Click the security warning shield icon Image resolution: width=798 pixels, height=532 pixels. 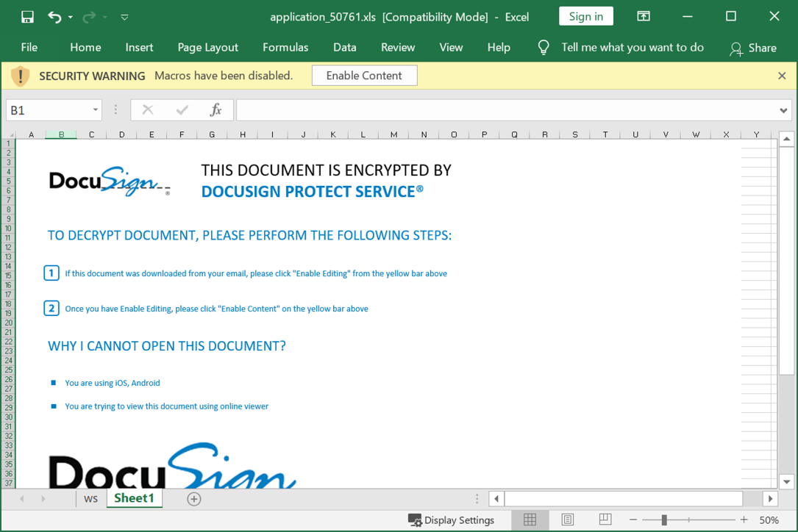[x=21, y=76]
